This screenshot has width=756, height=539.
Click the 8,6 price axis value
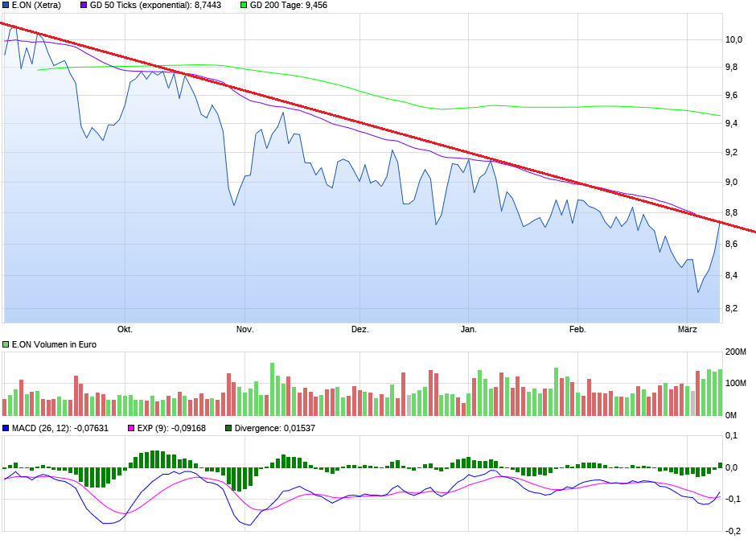point(731,245)
